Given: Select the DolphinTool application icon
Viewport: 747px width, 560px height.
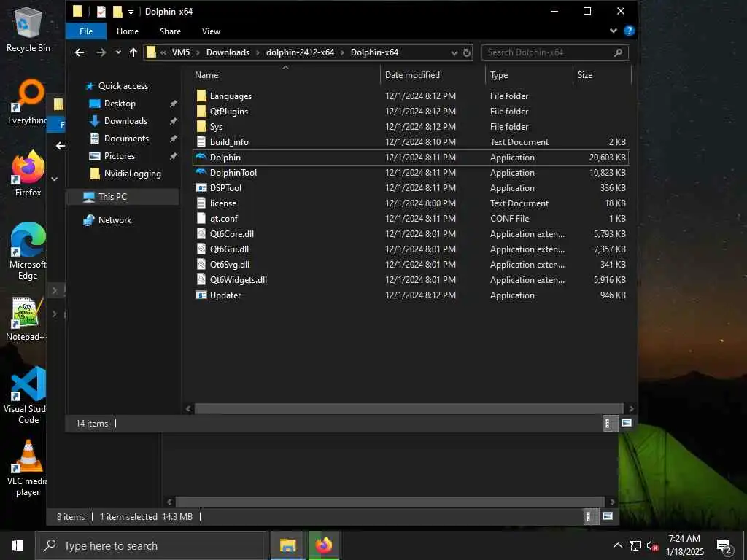Looking at the screenshot, I should point(201,172).
